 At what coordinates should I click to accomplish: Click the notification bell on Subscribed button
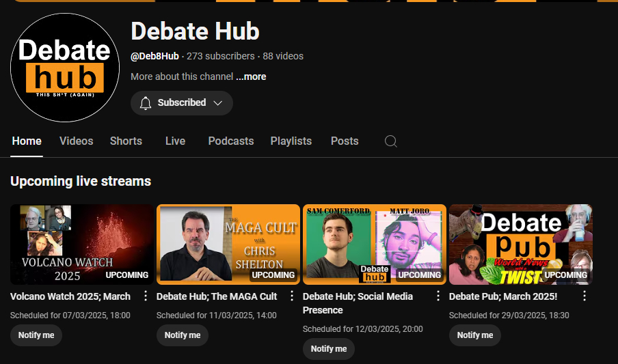click(x=145, y=103)
